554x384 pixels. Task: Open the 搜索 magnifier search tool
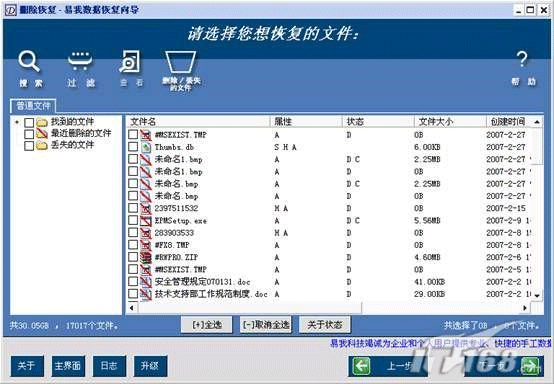[29, 62]
